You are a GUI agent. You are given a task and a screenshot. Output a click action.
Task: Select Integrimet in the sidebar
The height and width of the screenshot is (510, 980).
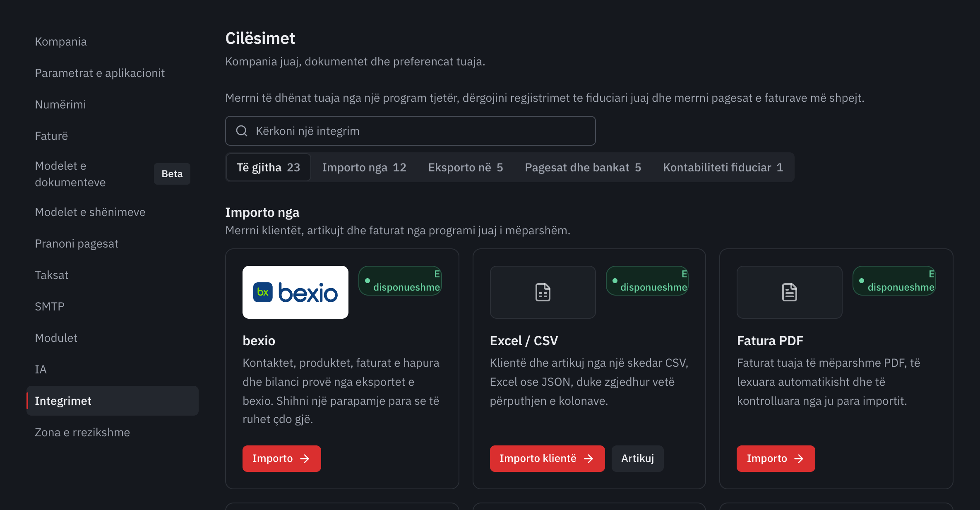113,401
